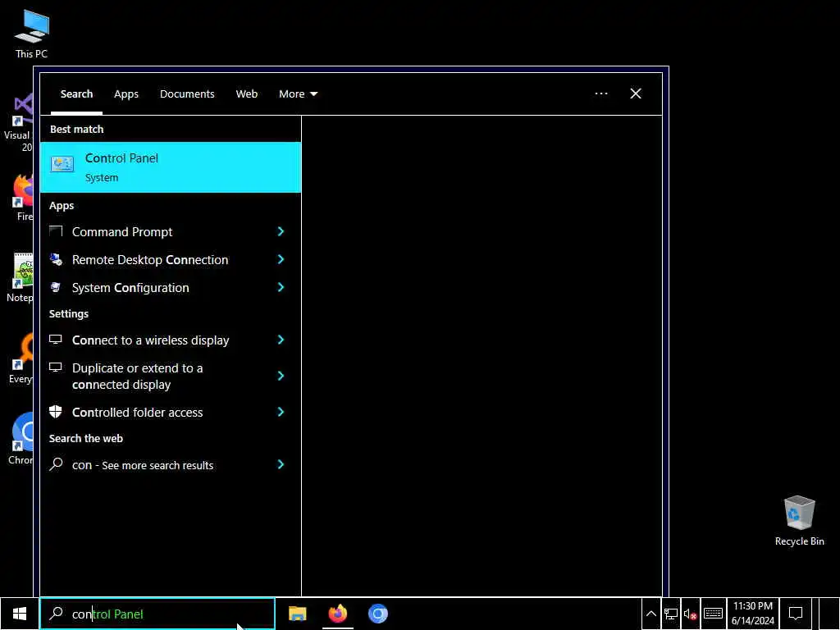Click the muted volume tray icon
Screen dimensions: 840x630
point(690,614)
